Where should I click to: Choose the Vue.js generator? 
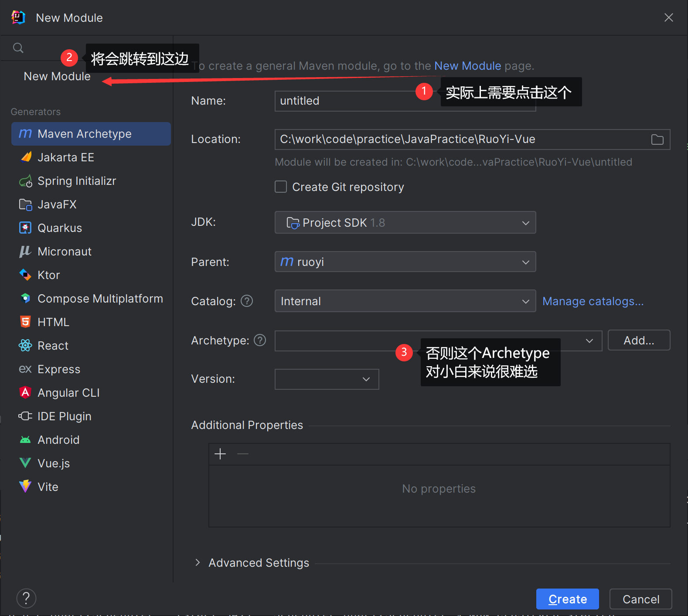tap(54, 463)
